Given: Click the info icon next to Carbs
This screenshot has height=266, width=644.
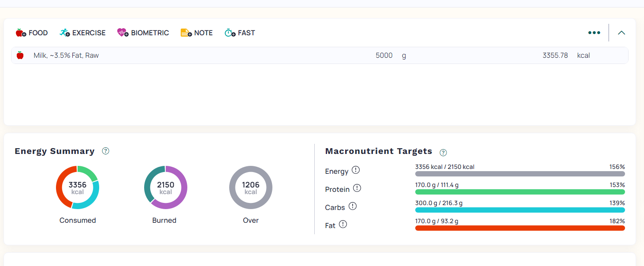Looking at the screenshot, I should tap(353, 206).
